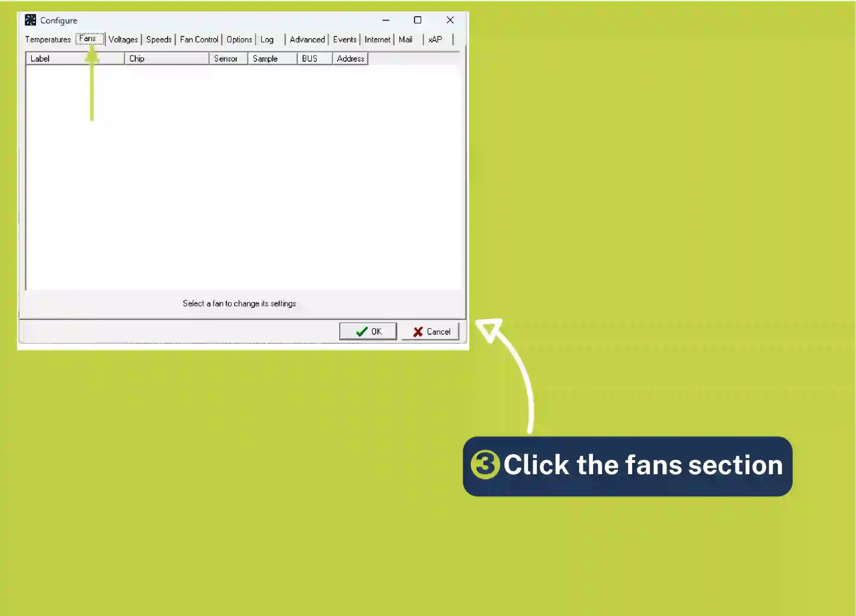The image size is (856, 616).
Task: Click the Temperatures tab
Action: [x=47, y=39]
